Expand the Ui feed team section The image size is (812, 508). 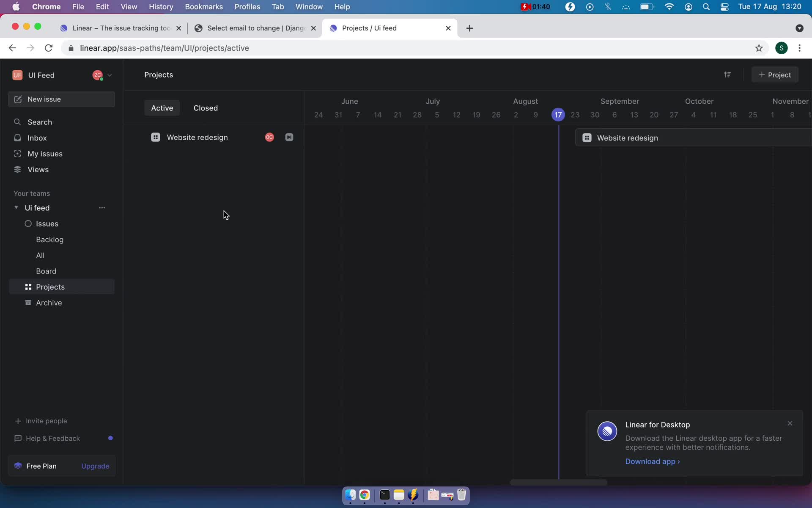(16, 208)
